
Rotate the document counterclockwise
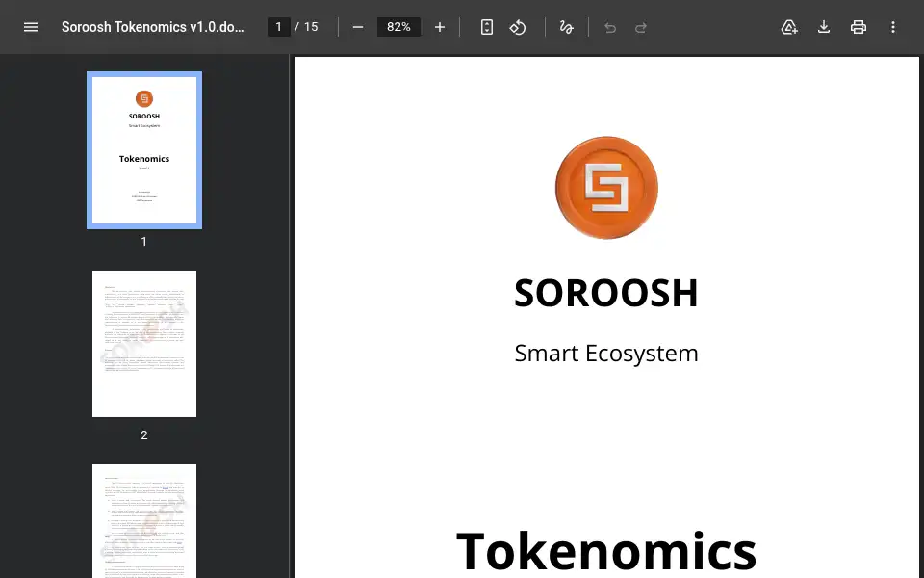coord(518,27)
